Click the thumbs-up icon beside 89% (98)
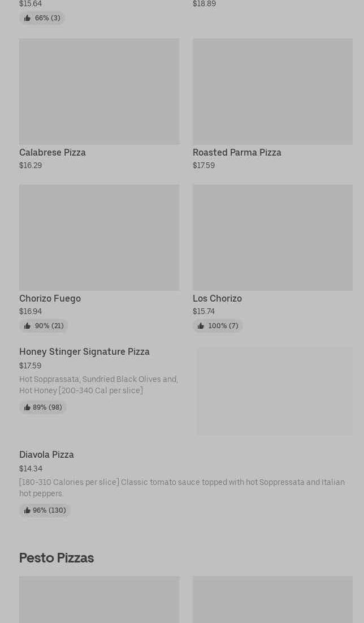 pos(27,407)
